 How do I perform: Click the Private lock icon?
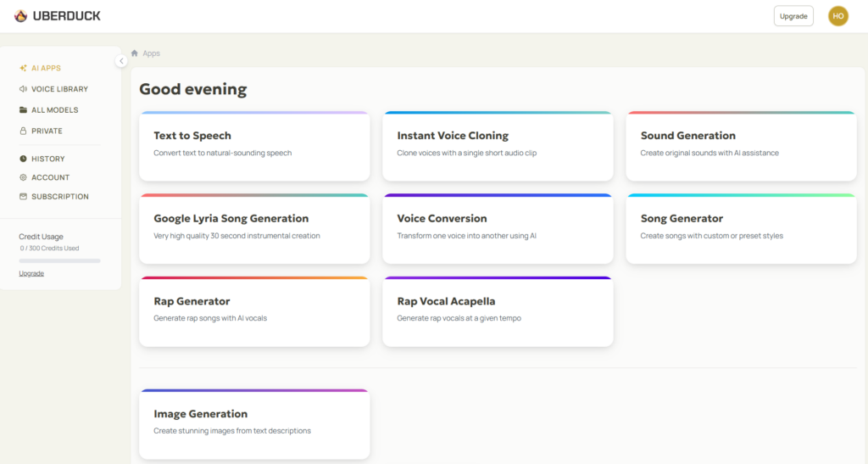23,131
